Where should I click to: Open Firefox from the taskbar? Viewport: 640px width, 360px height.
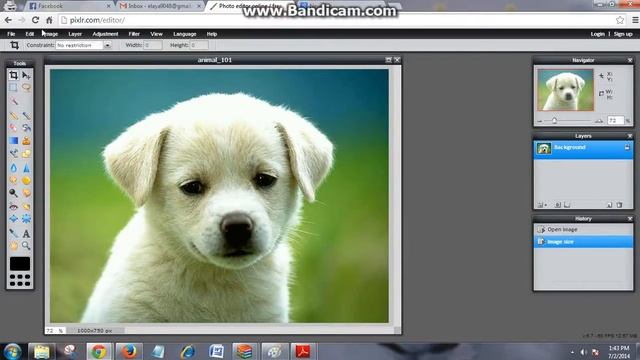(x=129, y=351)
